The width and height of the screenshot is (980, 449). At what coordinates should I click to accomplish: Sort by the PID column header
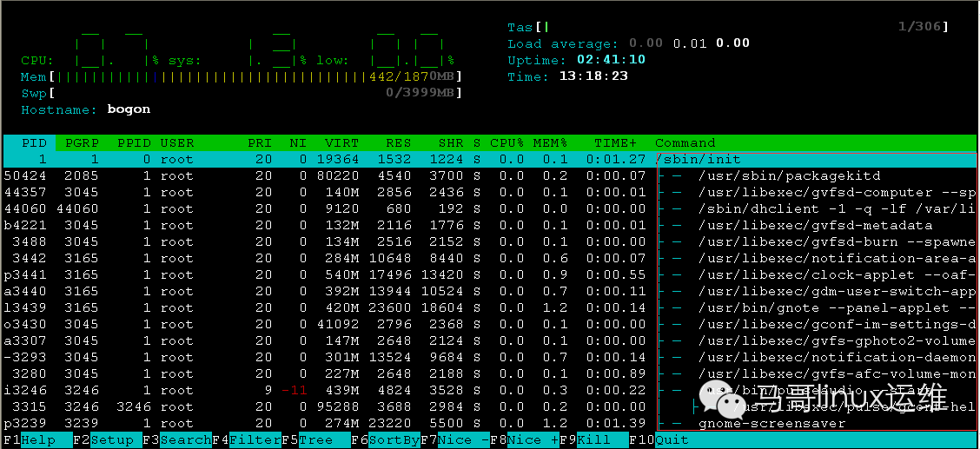coord(35,143)
